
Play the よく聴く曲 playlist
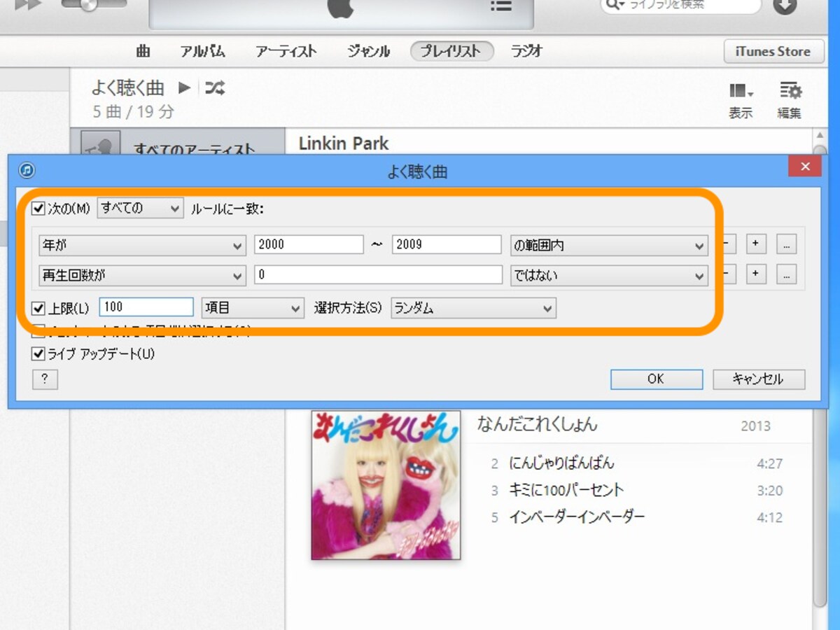pos(184,87)
